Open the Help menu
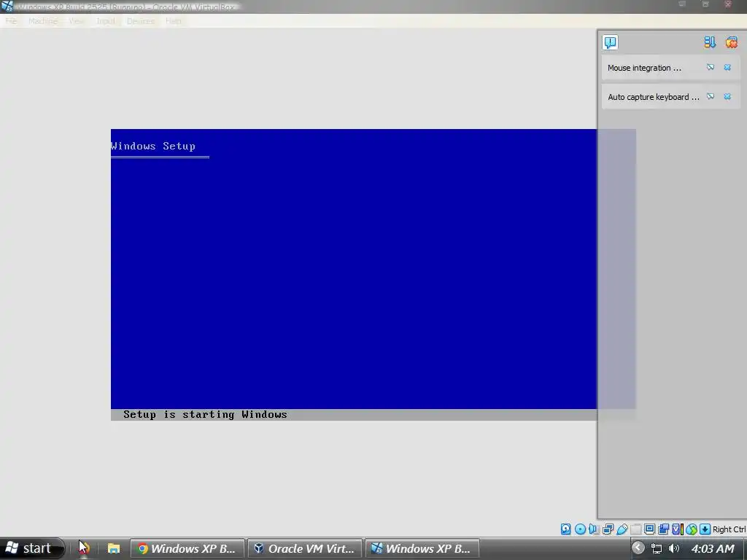Viewport: 747px width, 560px height. (174, 21)
